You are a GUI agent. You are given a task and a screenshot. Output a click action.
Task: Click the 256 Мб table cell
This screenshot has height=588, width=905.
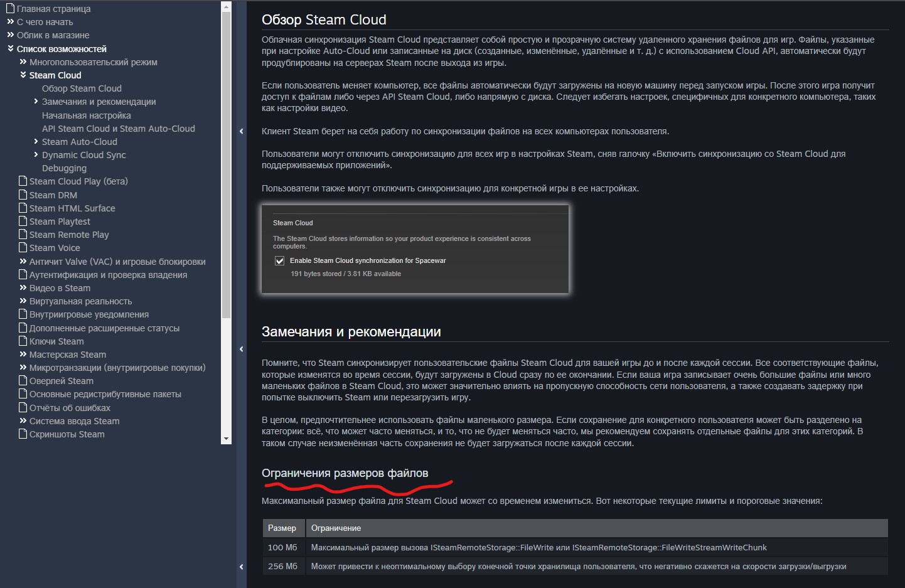click(284, 566)
